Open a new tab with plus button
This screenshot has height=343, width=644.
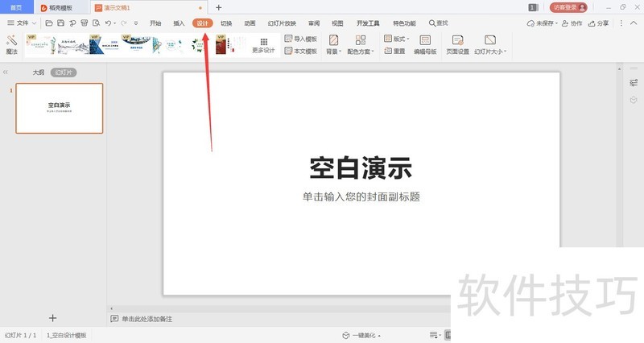(x=218, y=7)
